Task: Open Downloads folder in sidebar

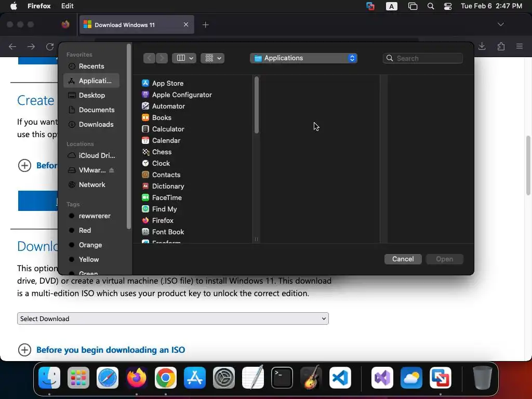Action: (x=91, y=125)
